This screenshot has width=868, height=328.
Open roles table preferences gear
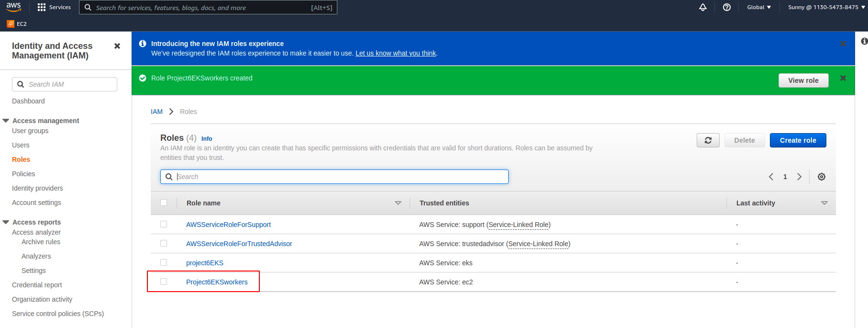click(x=822, y=177)
